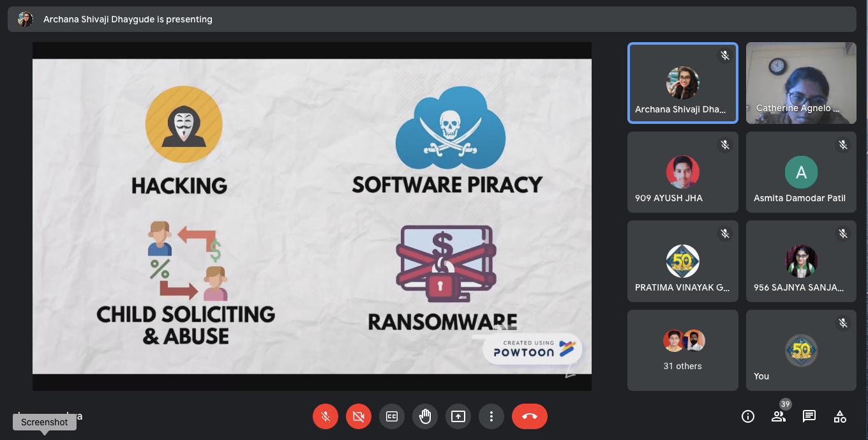Raise your hand in the meeting

(x=425, y=417)
